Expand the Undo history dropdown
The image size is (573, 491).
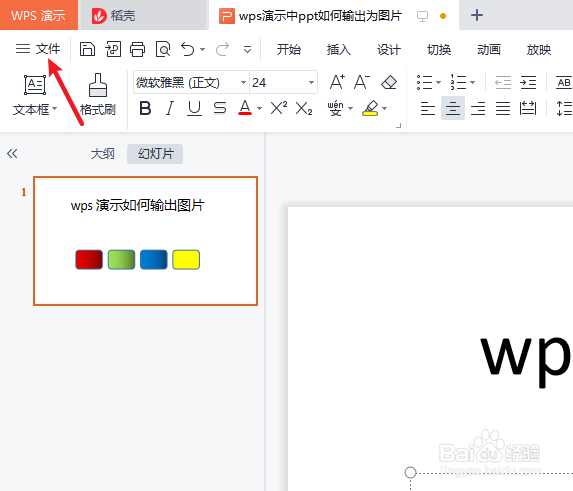202,49
